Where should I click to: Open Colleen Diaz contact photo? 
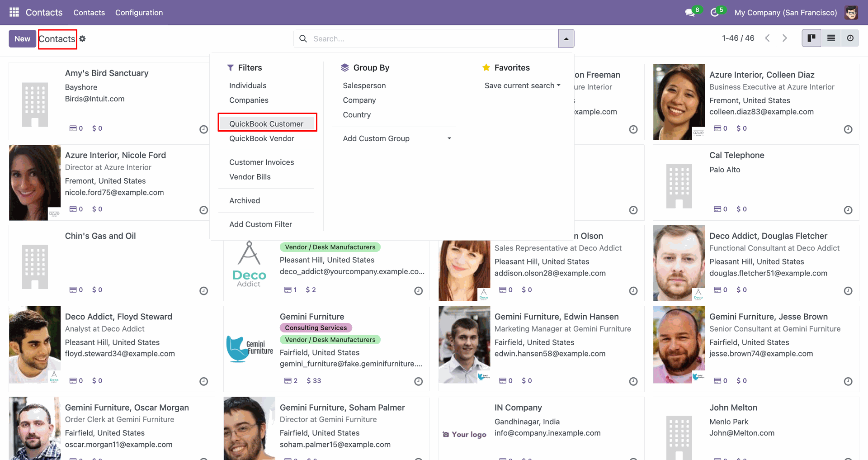point(679,102)
